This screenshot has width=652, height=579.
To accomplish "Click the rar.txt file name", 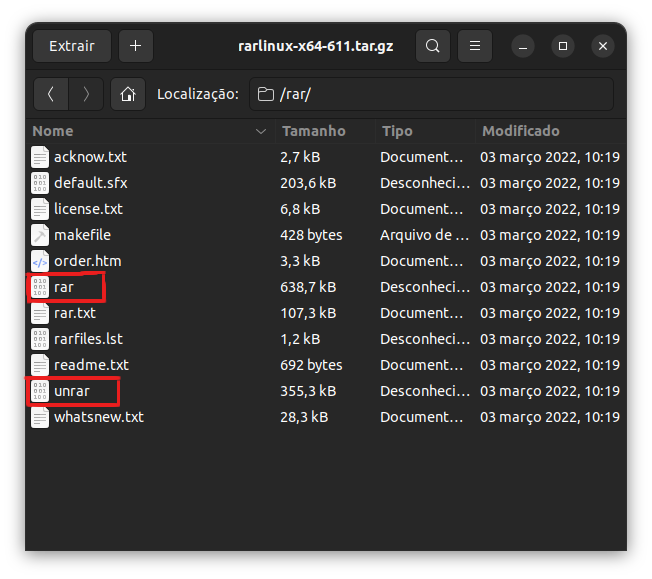I will click(75, 313).
